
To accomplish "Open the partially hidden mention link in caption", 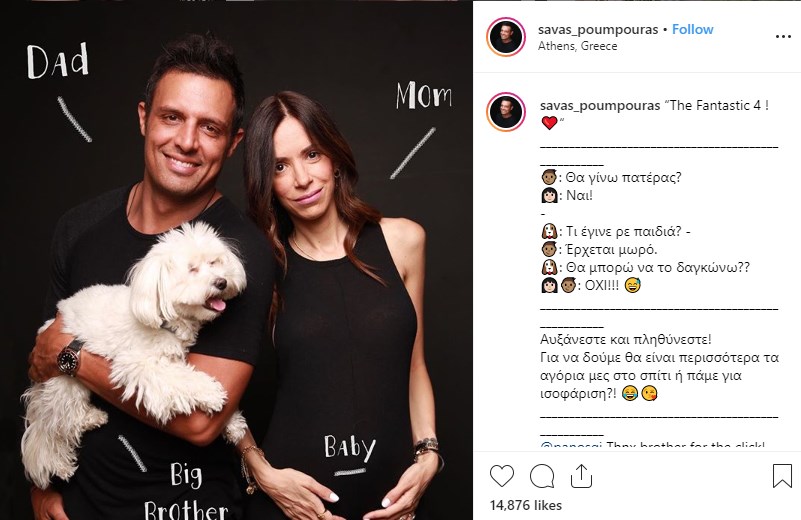I will (x=571, y=445).
